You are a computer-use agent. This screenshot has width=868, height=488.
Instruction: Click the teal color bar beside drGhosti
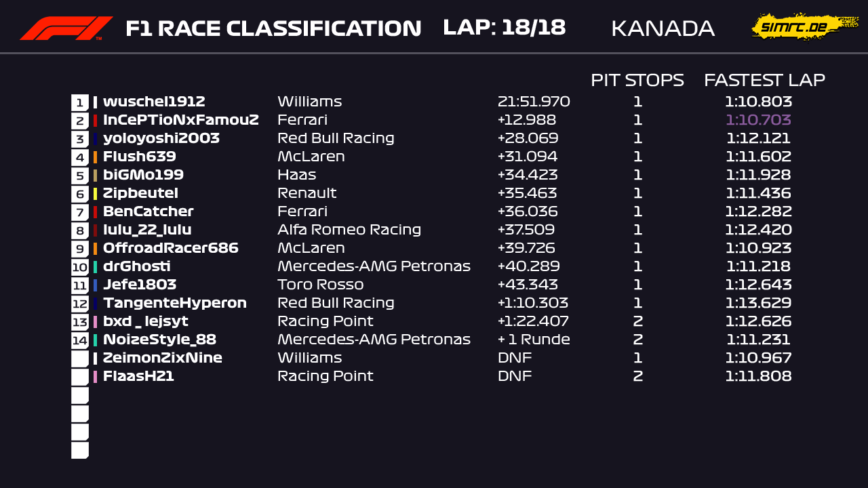coord(96,267)
